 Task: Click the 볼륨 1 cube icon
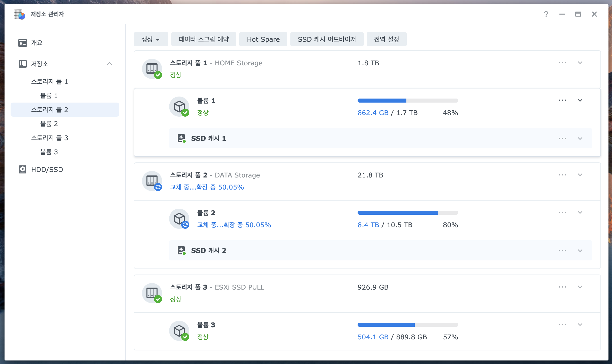pos(179,106)
